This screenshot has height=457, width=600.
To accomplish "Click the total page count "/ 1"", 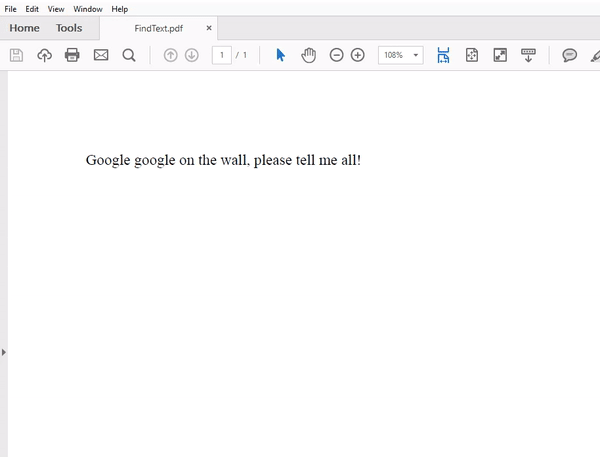I will (x=241, y=55).
